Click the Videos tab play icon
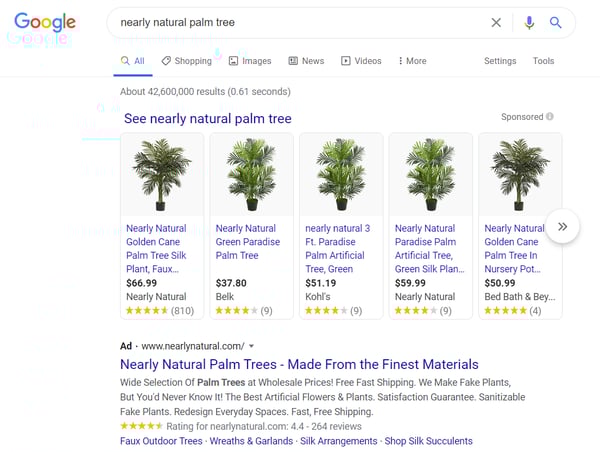This screenshot has height=452, width=600. click(346, 61)
